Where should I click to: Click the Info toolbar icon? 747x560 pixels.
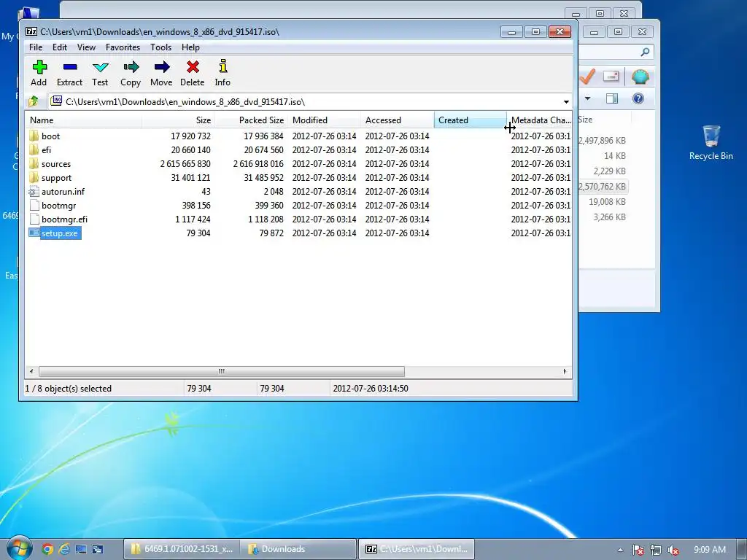[223, 66]
